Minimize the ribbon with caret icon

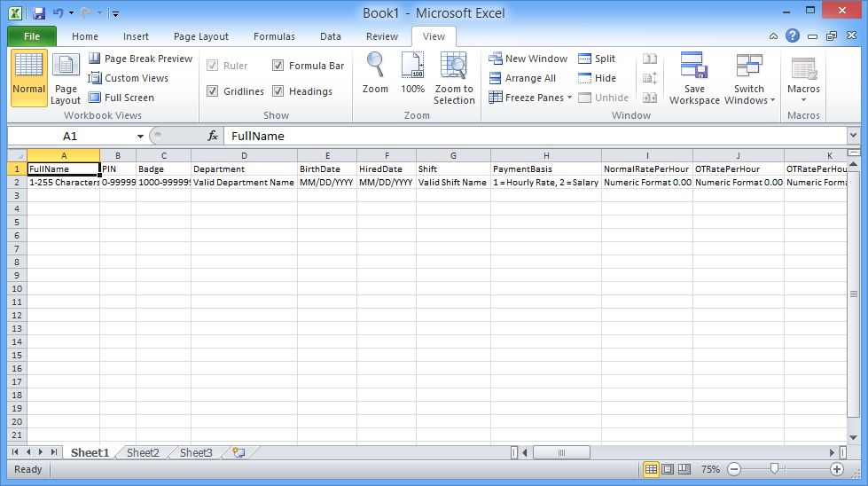click(x=773, y=36)
